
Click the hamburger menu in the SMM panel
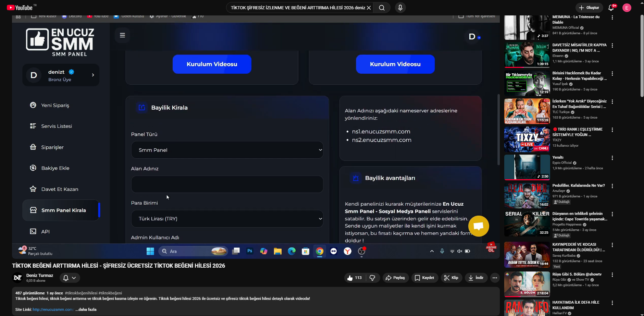(122, 35)
